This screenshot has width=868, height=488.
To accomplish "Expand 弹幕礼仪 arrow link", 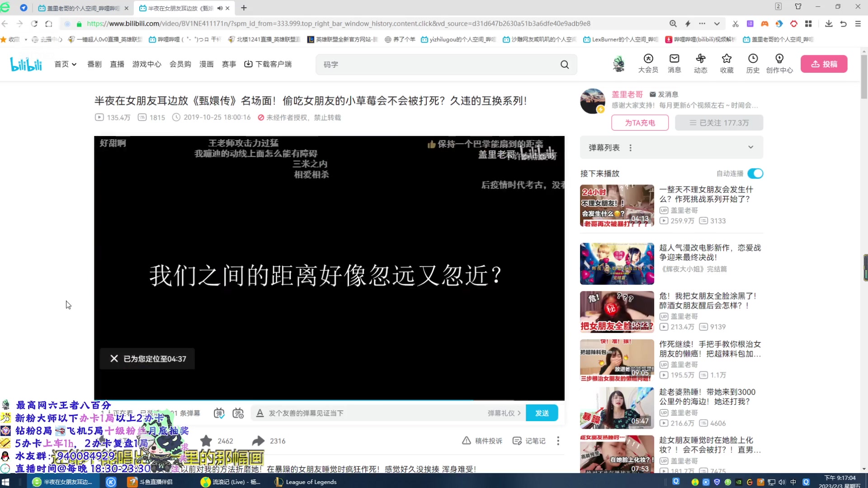I will [504, 413].
